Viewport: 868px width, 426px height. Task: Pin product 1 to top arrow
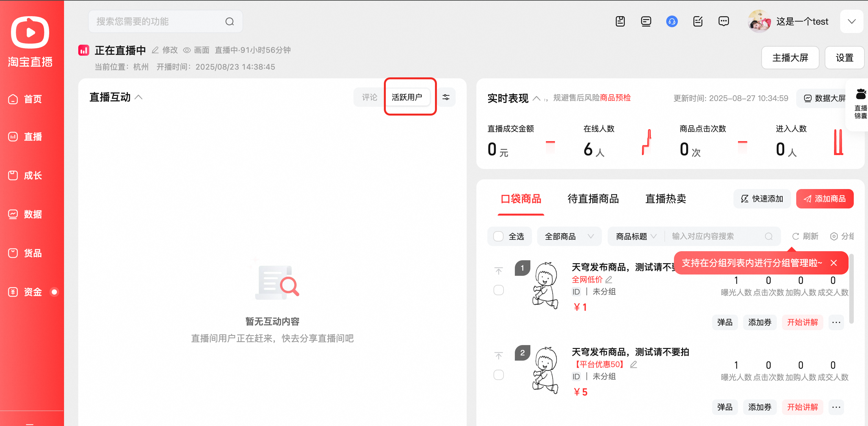499,271
